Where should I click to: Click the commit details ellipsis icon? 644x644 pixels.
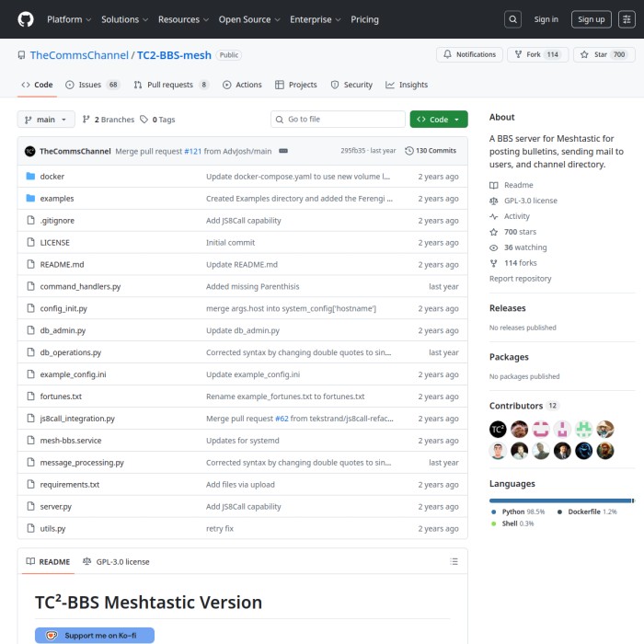283,151
